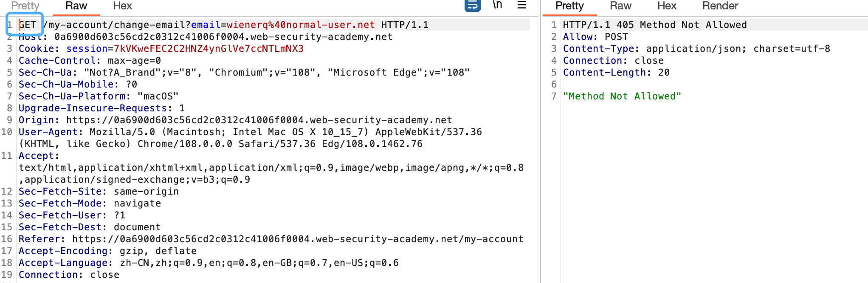Click the application/signed-exchange;v=b3;q=0.9 line
The width and height of the screenshot is (868, 283).
click(134, 180)
